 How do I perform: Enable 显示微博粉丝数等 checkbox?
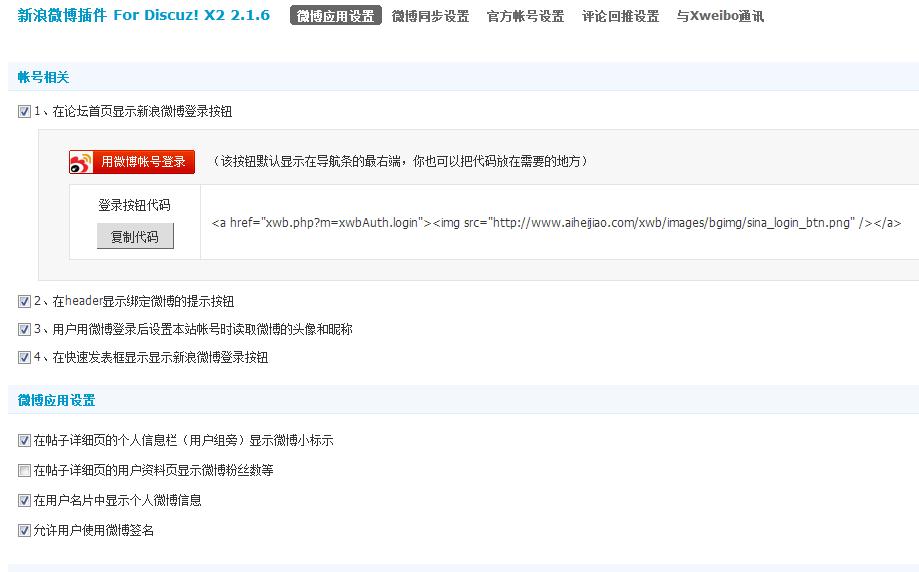coord(24,470)
